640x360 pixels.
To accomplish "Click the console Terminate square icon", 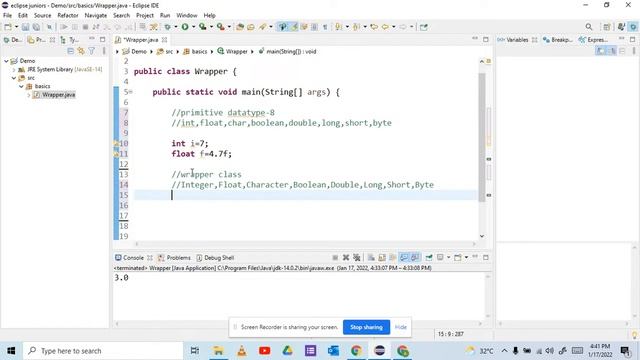I will [x=335, y=258].
